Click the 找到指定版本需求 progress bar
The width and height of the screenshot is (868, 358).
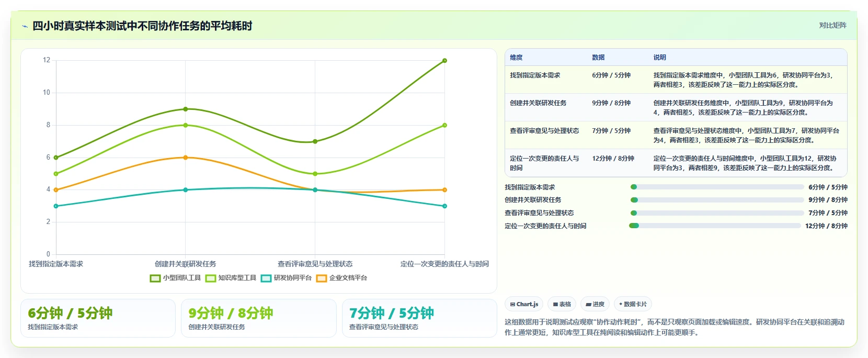[x=717, y=187]
